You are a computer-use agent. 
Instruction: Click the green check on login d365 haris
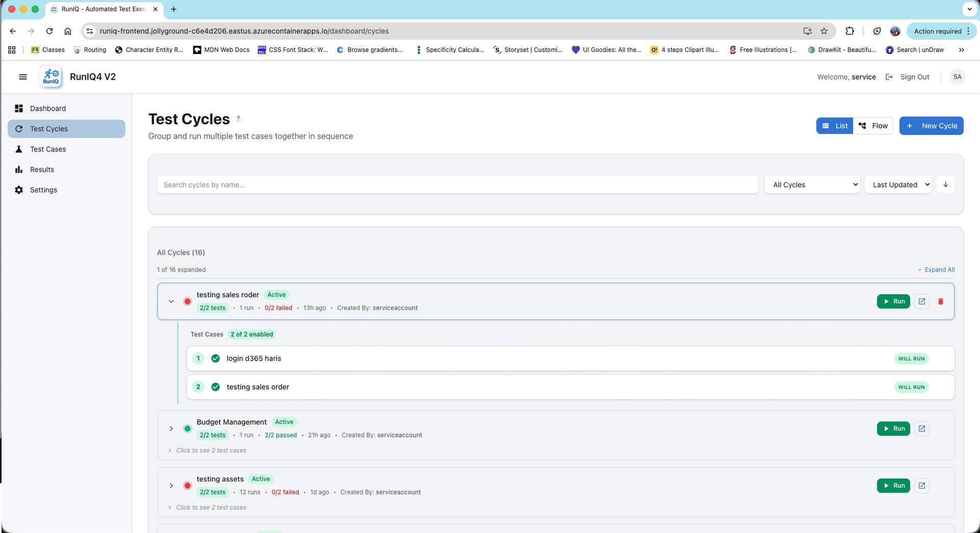pyautogui.click(x=215, y=359)
